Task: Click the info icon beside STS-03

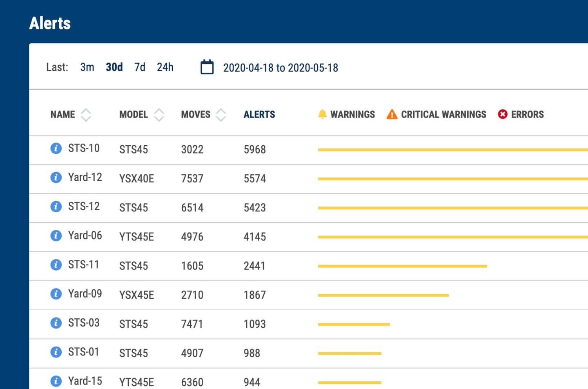Action: 56,323
